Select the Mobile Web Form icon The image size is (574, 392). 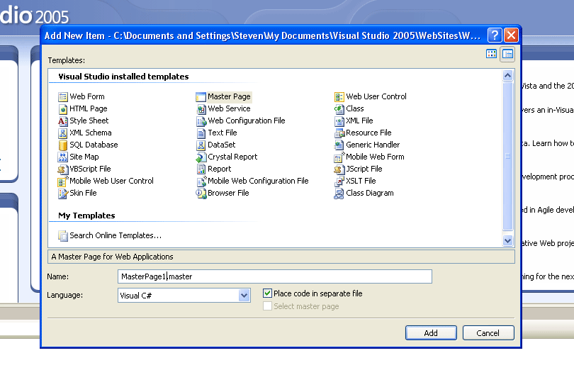click(339, 157)
